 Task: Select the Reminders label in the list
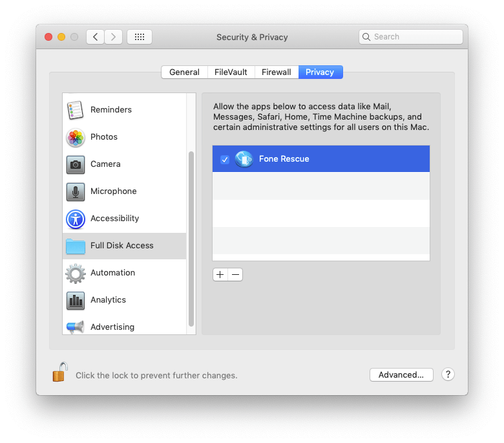click(111, 110)
